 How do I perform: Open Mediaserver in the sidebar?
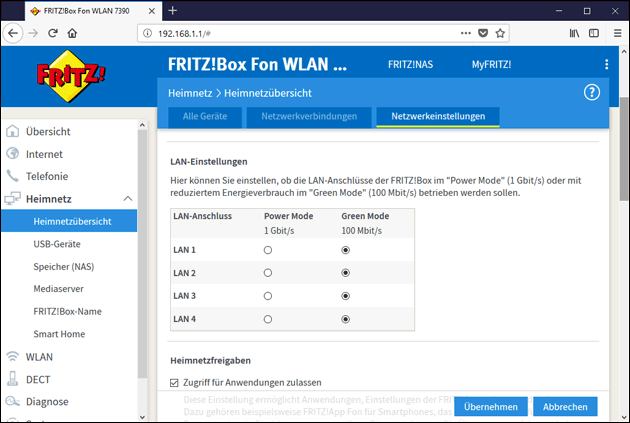pyautogui.click(x=59, y=289)
